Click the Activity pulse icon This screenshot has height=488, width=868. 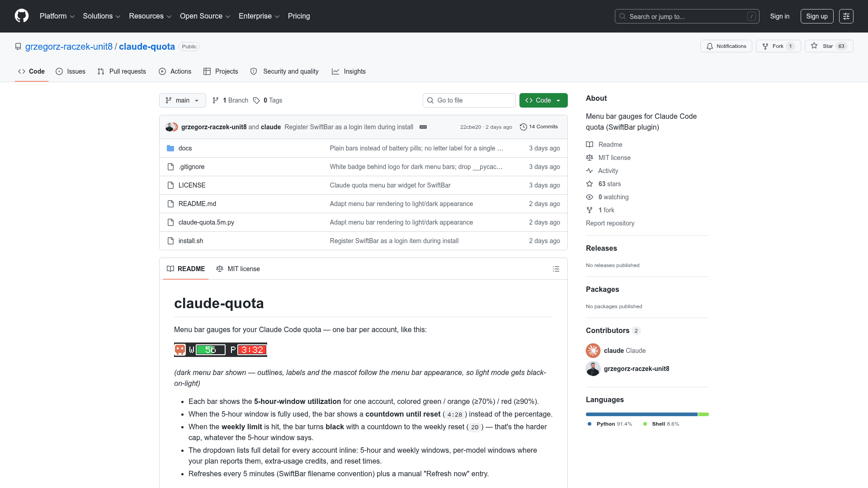[x=590, y=171]
